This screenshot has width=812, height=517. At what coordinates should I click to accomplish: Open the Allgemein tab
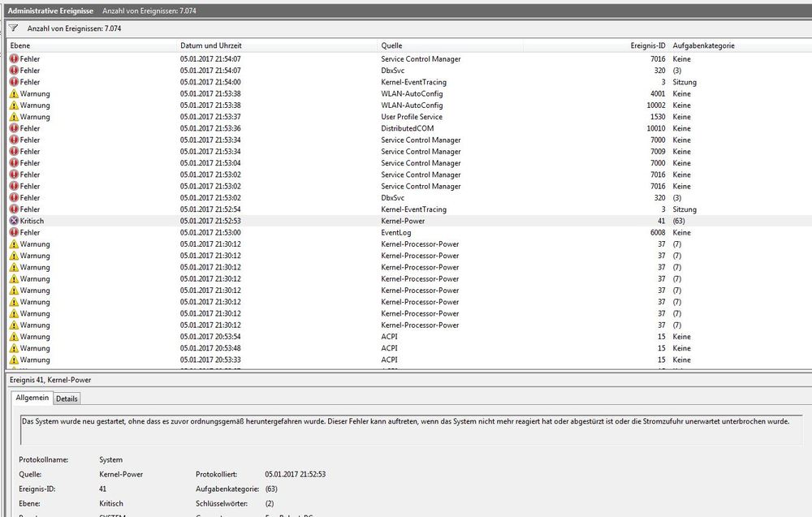pyautogui.click(x=32, y=399)
